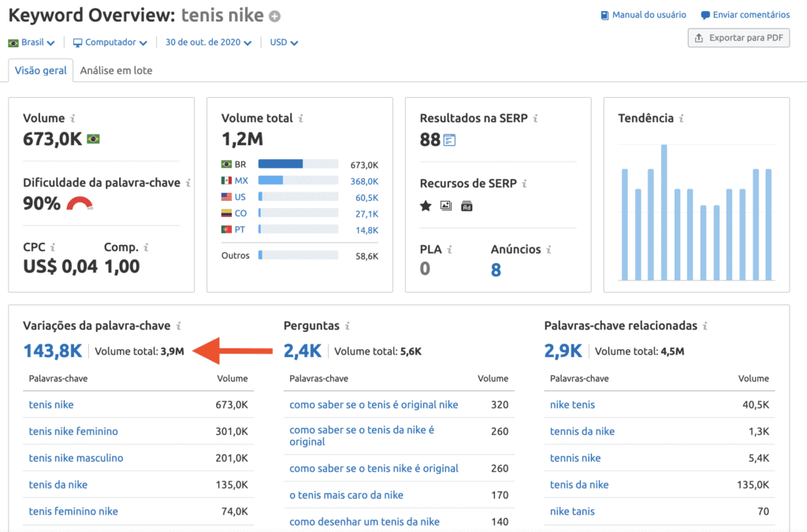Show info for Variações da palavra-chave
The width and height of the screenshot is (807, 532).
point(179,326)
